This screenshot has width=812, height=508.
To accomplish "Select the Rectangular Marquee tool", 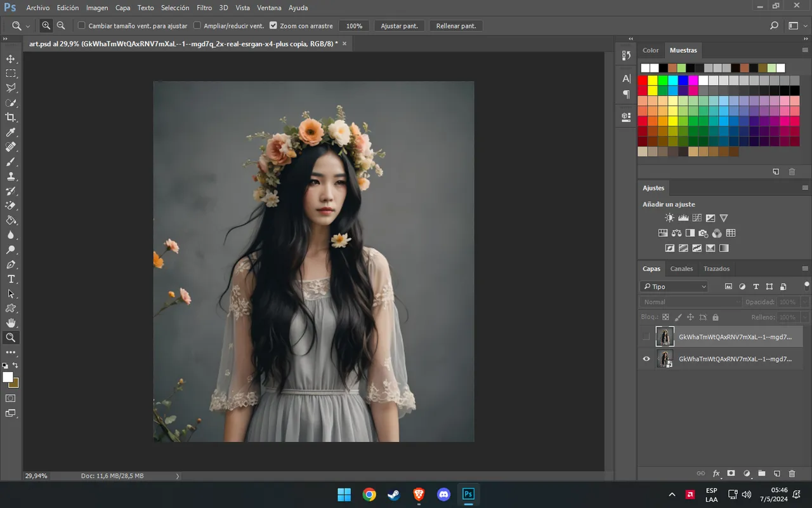I will click(11, 73).
